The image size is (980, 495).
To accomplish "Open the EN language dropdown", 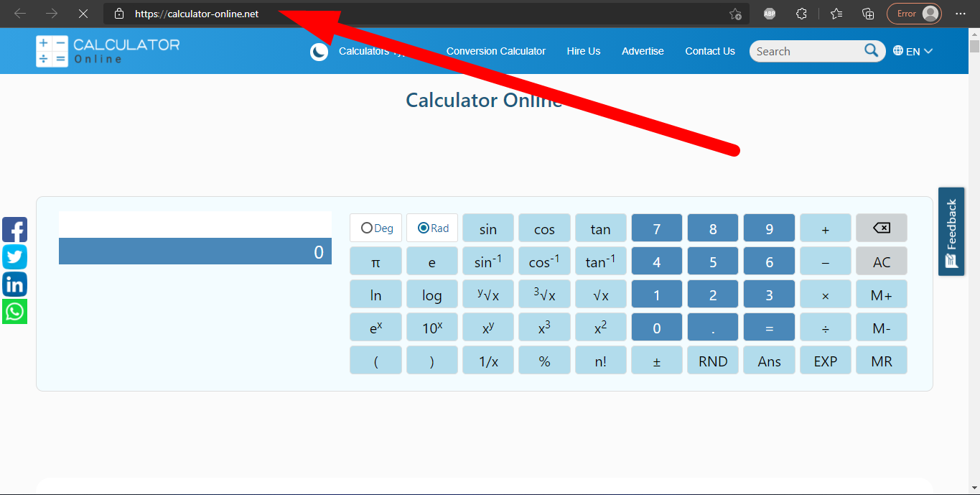I will [915, 50].
